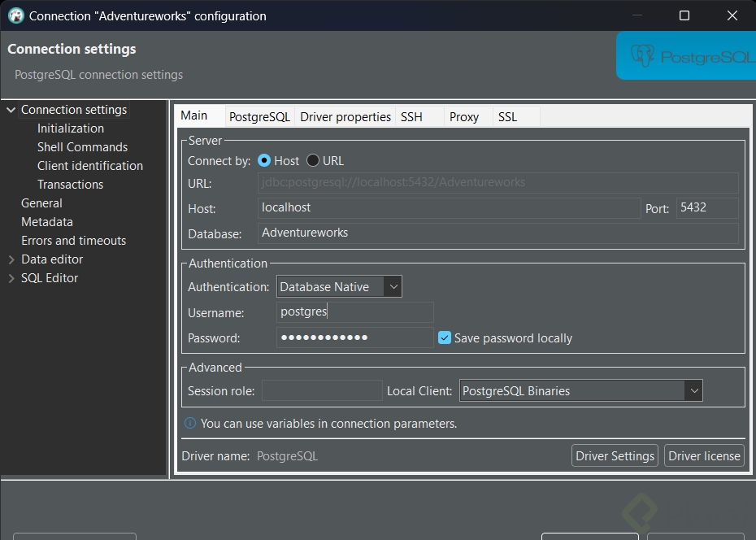Screen dimensions: 756x540
Task: Click the Session role field
Action: (x=322, y=390)
